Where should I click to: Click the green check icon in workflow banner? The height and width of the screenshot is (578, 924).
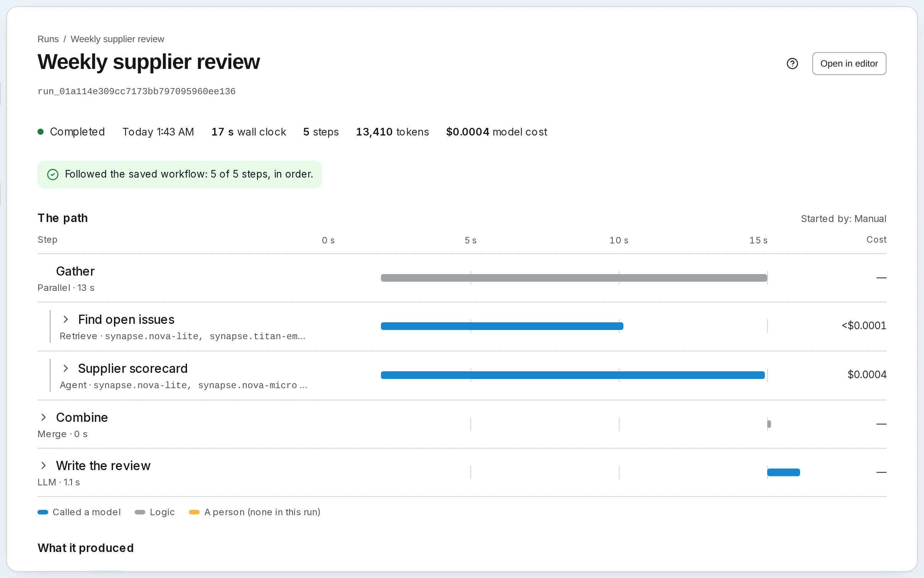click(x=53, y=175)
